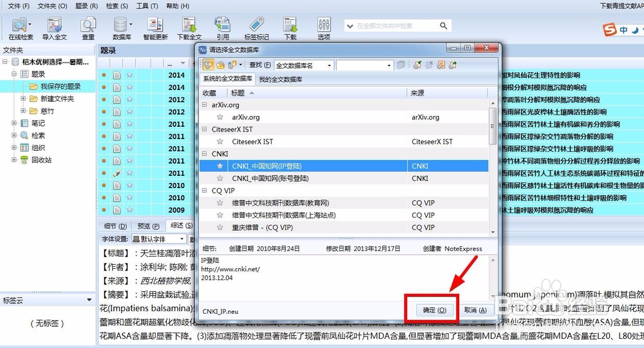Click the 标签标记 tag marking icon

(256, 28)
